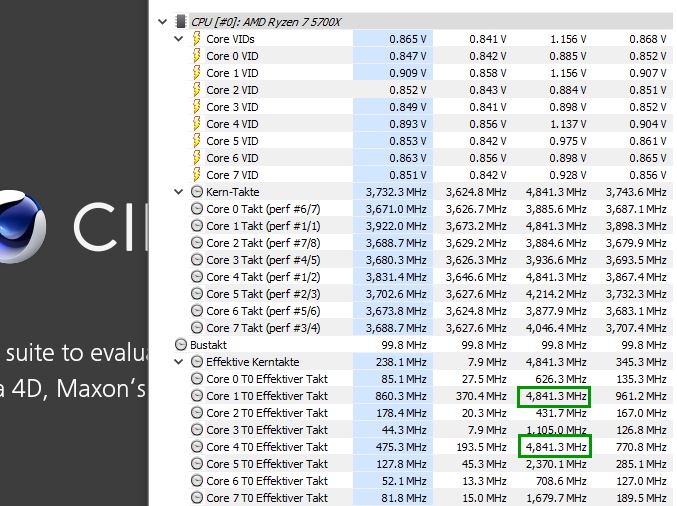The height and width of the screenshot is (506, 677).
Task: Collapse the Kern-Takte group
Action: [179, 192]
